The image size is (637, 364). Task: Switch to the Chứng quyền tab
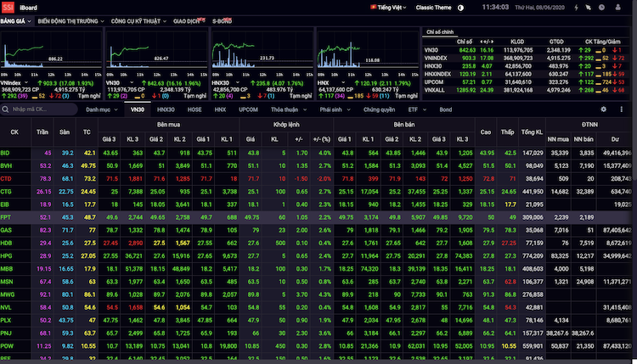point(379,109)
